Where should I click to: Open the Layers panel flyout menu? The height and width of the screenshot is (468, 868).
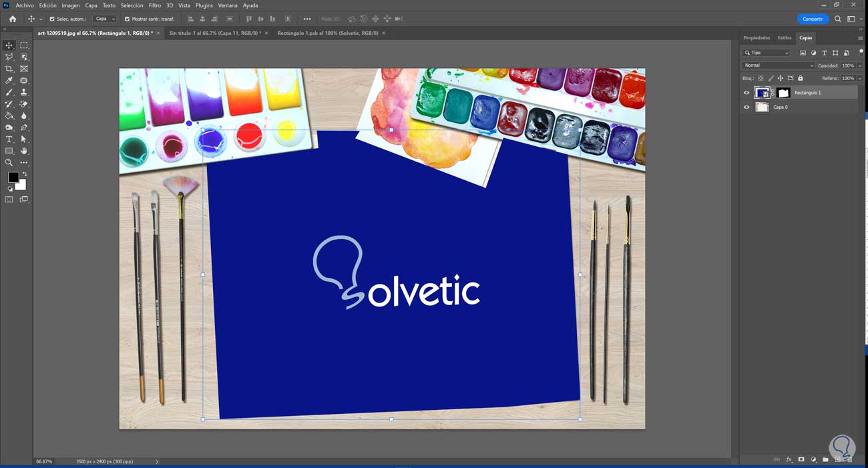click(860, 38)
